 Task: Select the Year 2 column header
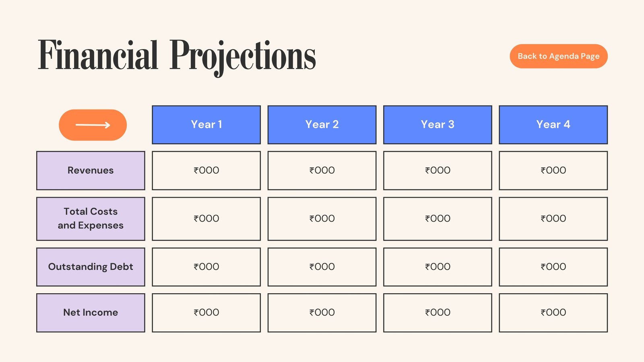[322, 125]
